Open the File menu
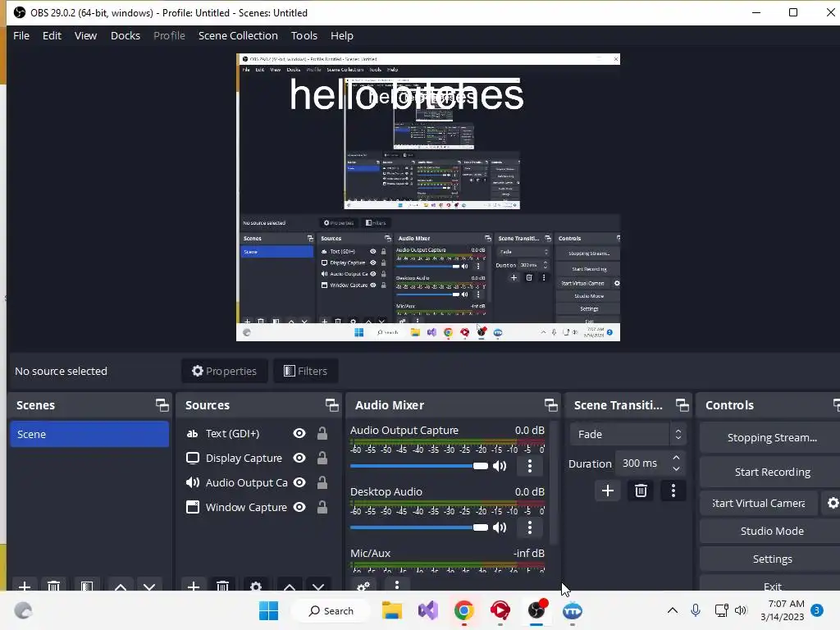The image size is (840, 630). coord(21,35)
